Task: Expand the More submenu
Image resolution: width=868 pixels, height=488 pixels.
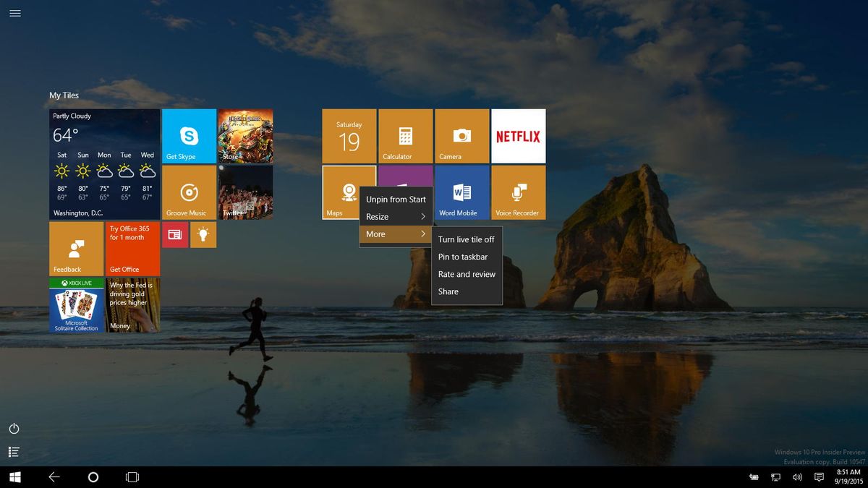Action: point(396,234)
